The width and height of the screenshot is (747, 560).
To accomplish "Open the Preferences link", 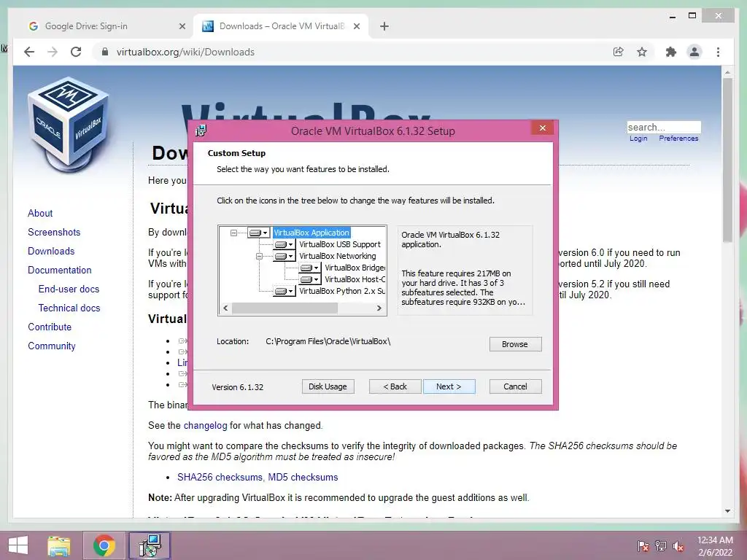I will coord(678,139).
